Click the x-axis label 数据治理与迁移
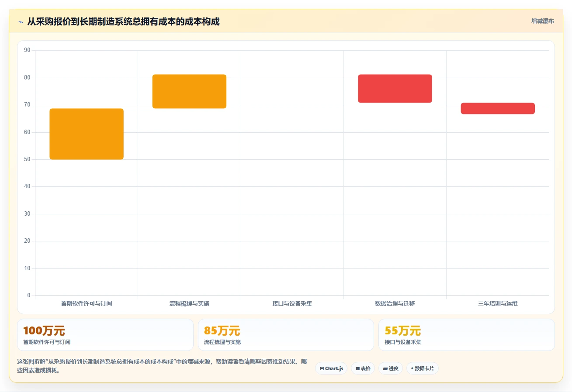 395,303
